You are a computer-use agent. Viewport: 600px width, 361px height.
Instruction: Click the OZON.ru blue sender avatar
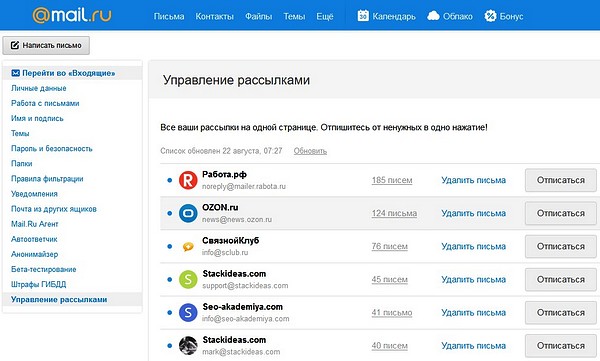(x=188, y=213)
